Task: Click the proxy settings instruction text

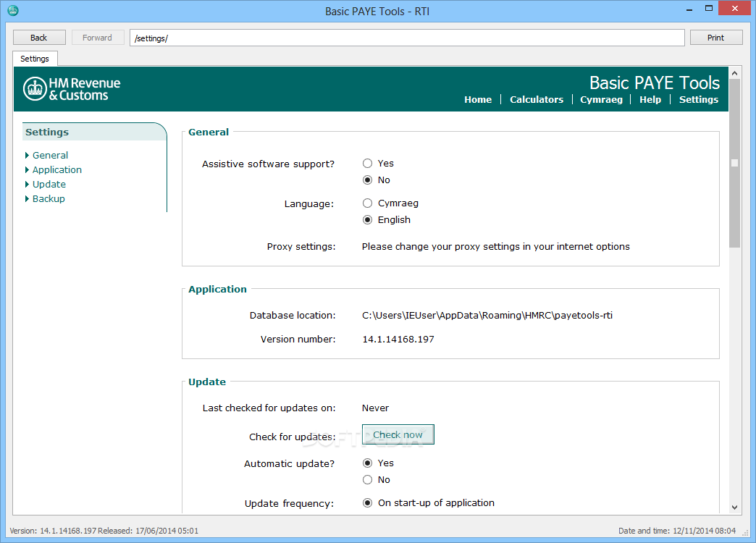Action: (495, 246)
